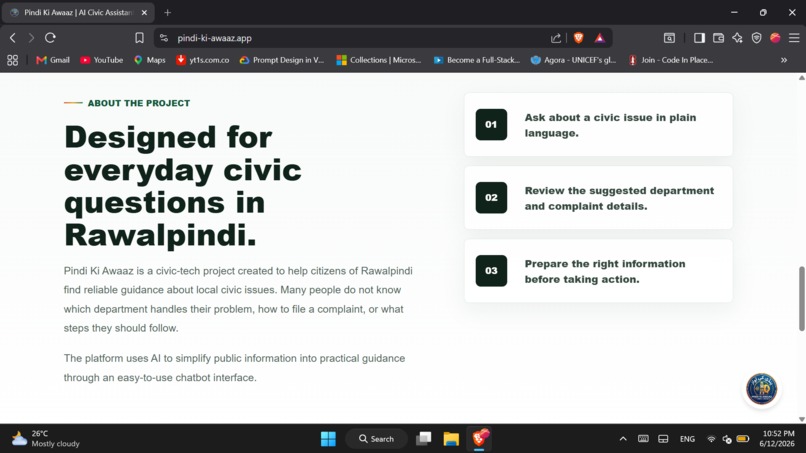The height and width of the screenshot is (453, 806).
Task: Click the 'Designed for everyday civic questions' heading
Action: [x=182, y=186]
